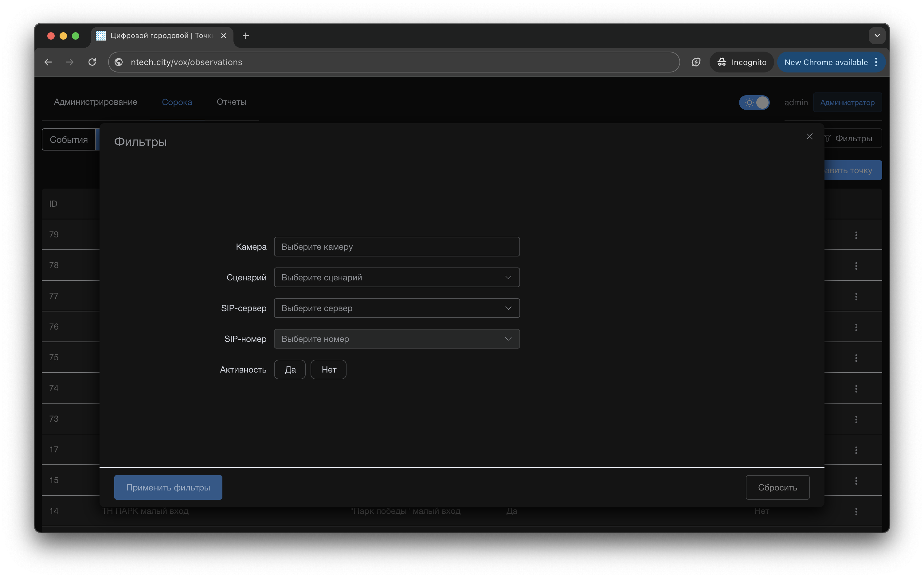The image size is (924, 578).
Task: Click the Применить фильтры button
Action: pos(168,487)
